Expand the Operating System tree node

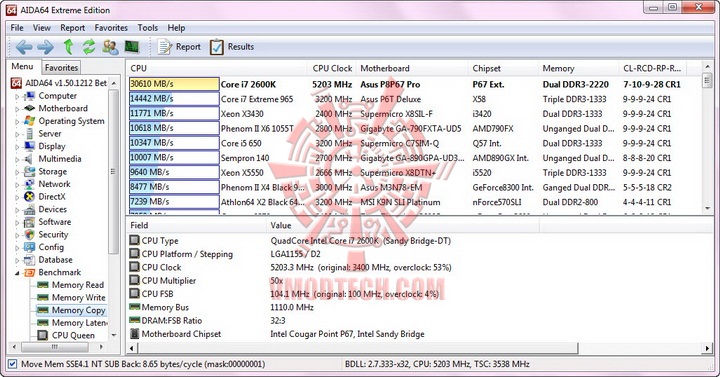pyautogui.click(x=17, y=122)
